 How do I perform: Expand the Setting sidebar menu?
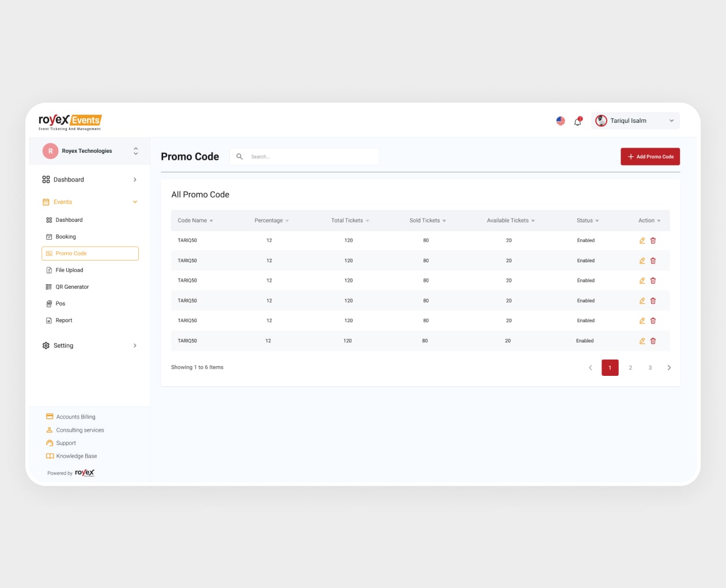point(135,346)
